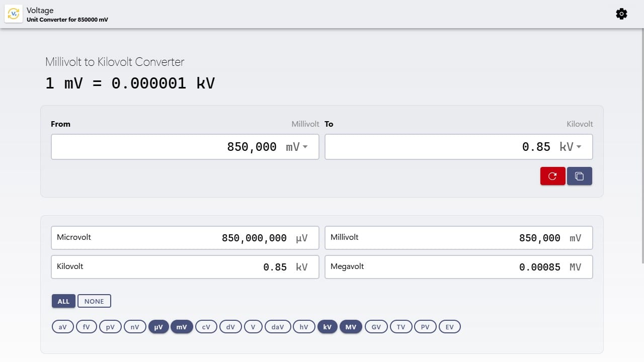Expand the hV unit selector chip
The width and height of the screenshot is (644, 362).
(304, 326)
